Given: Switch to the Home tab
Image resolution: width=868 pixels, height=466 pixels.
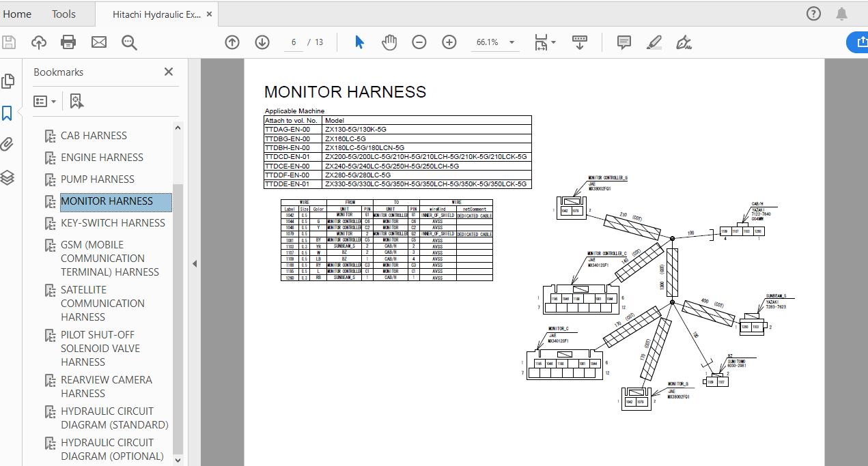Looking at the screenshot, I should pyautogui.click(x=17, y=14).
